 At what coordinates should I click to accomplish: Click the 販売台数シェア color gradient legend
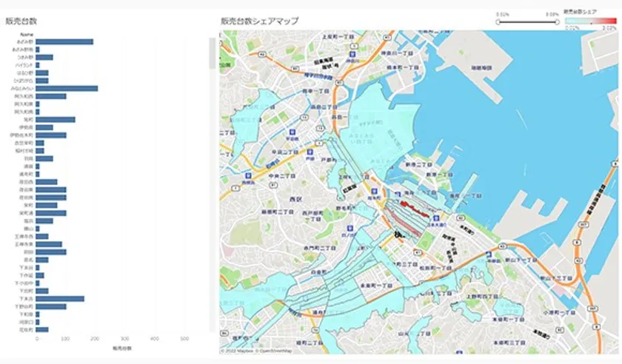click(591, 21)
